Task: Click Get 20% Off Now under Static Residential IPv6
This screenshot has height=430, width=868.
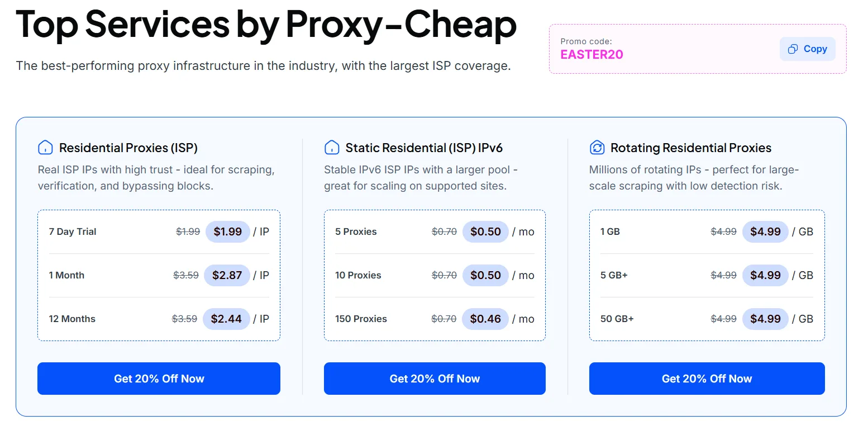Action: tap(435, 379)
